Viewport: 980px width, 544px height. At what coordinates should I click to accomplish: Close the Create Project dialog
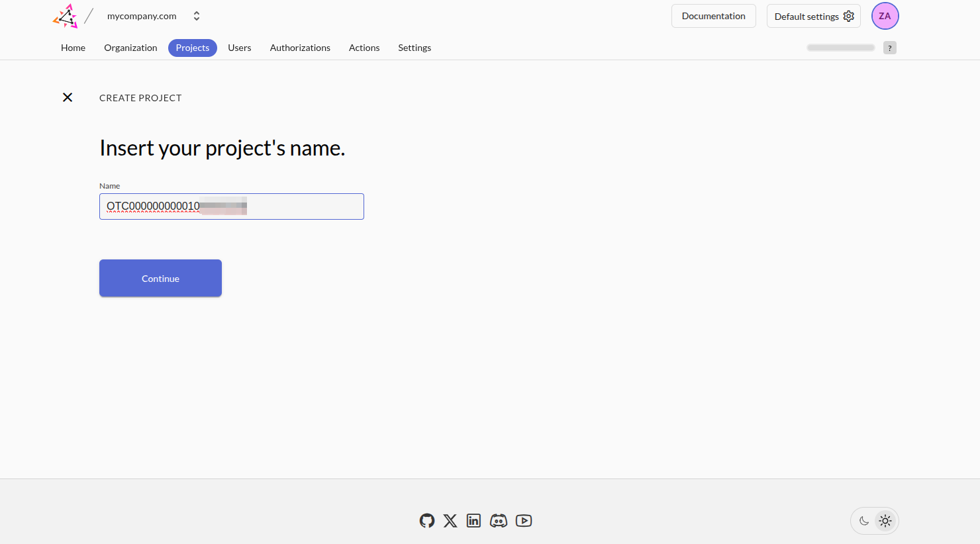tap(68, 97)
